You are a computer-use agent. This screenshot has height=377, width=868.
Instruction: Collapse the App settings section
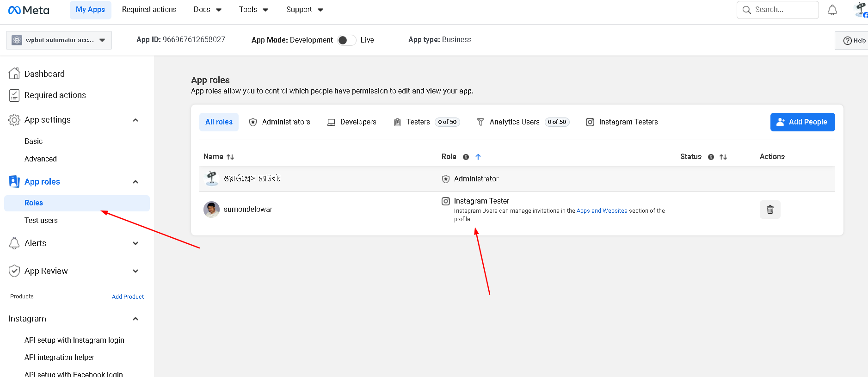click(135, 120)
